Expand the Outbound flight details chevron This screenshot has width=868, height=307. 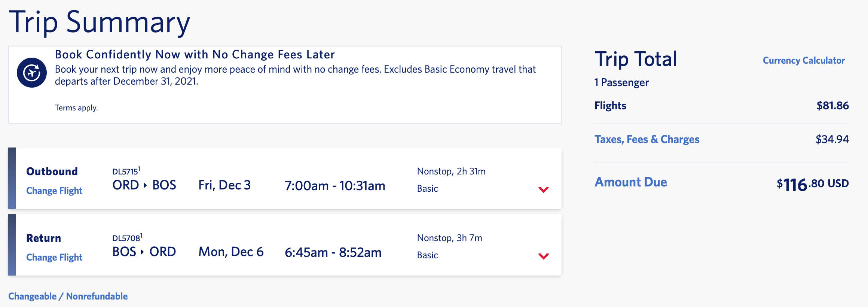click(x=543, y=189)
